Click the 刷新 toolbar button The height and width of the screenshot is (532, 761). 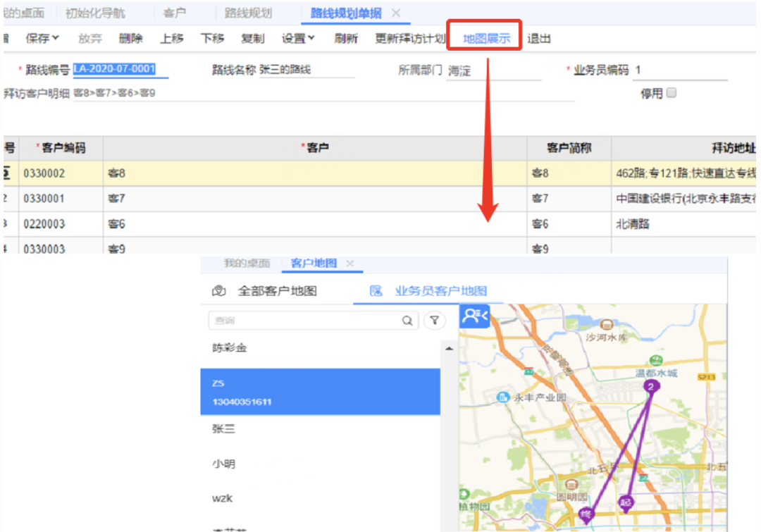pyautogui.click(x=346, y=39)
